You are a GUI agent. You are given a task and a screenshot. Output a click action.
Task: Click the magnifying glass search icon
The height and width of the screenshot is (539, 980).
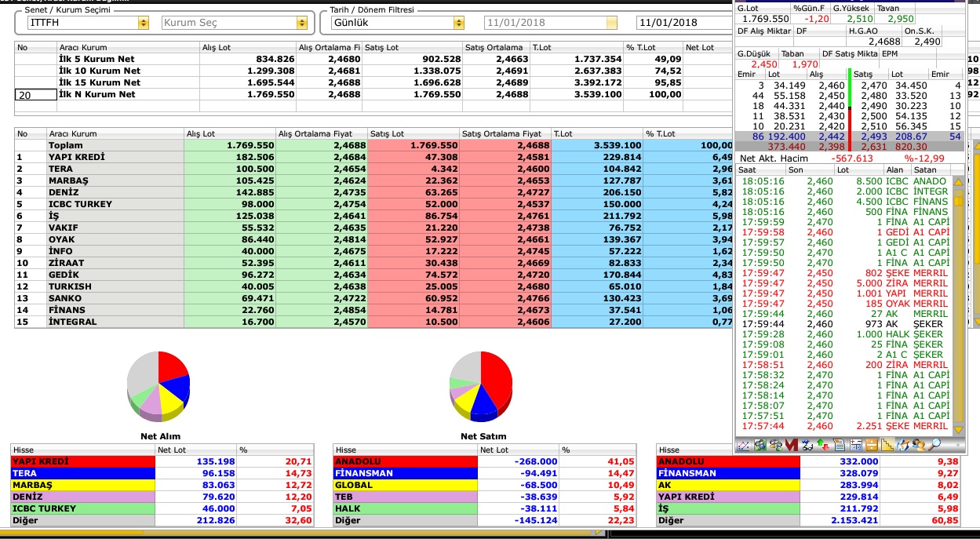(x=934, y=446)
